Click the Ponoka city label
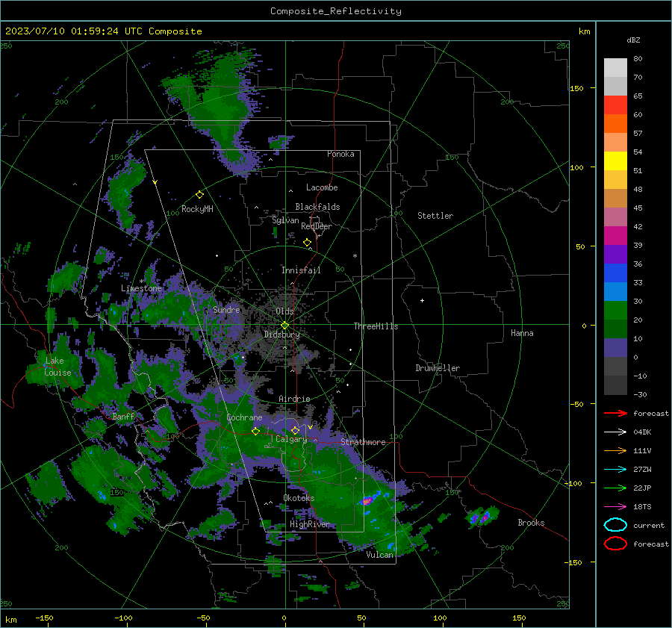 [x=340, y=154]
